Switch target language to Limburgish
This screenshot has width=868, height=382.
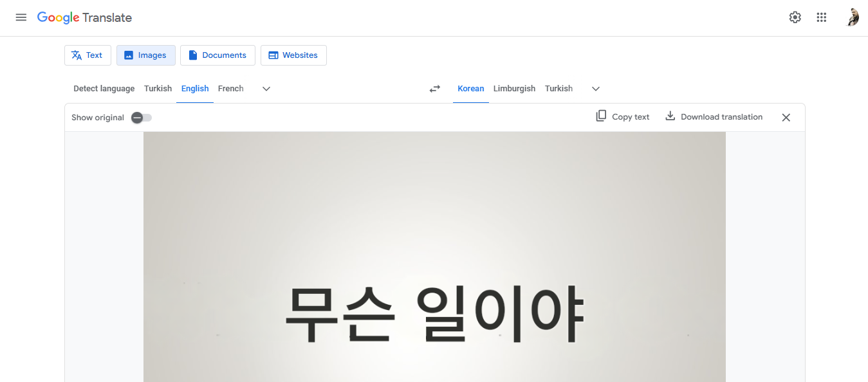[x=514, y=88]
